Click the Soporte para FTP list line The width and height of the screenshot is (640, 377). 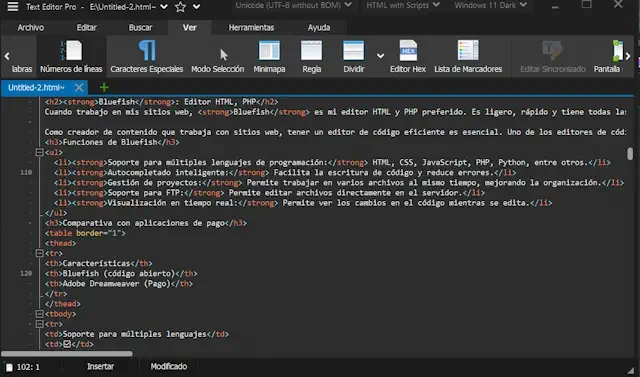[x=269, y=193]
